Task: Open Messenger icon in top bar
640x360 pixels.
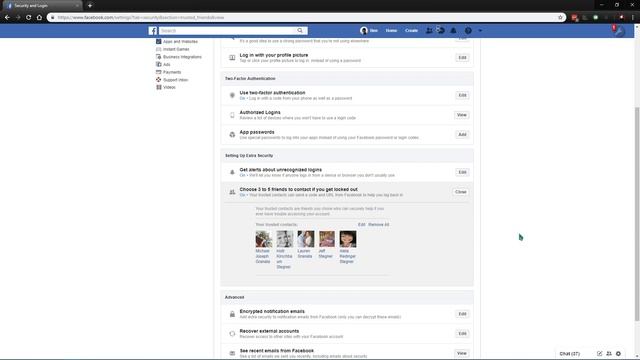Action: [441, 30]
